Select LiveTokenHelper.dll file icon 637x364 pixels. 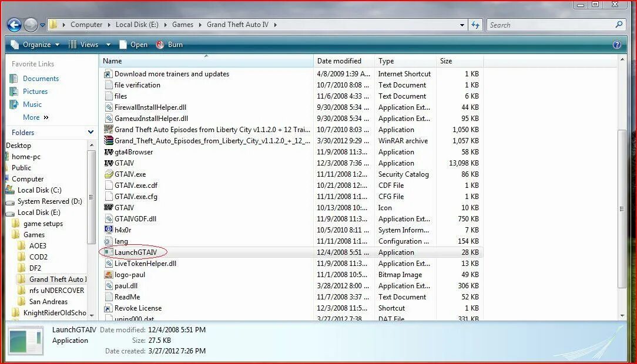click(x=108, y=264)
